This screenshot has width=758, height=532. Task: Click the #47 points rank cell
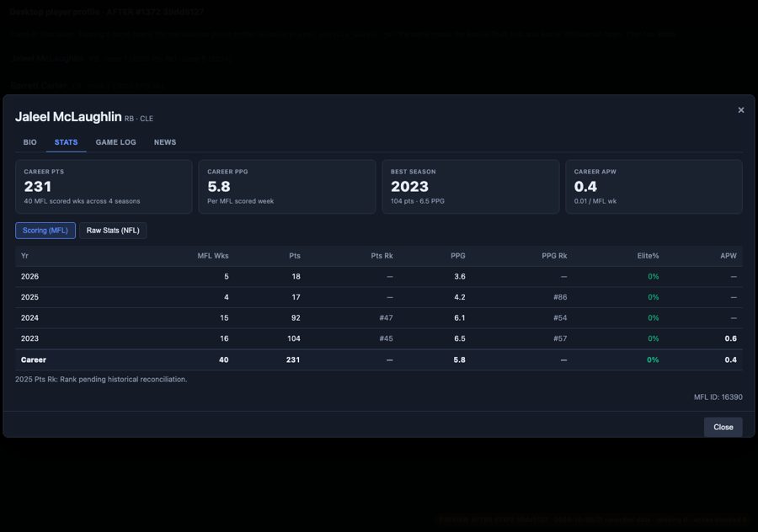click(x=387, y=318)
